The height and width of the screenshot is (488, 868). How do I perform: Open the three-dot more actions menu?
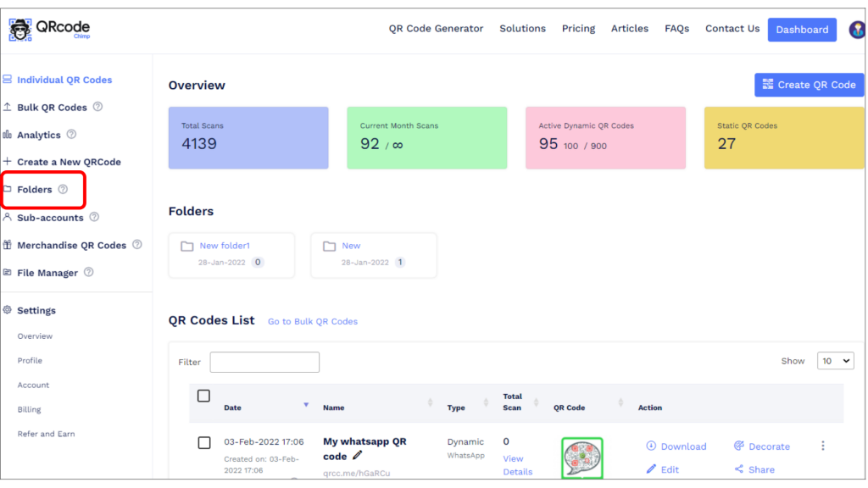click(x=822, y=446)
